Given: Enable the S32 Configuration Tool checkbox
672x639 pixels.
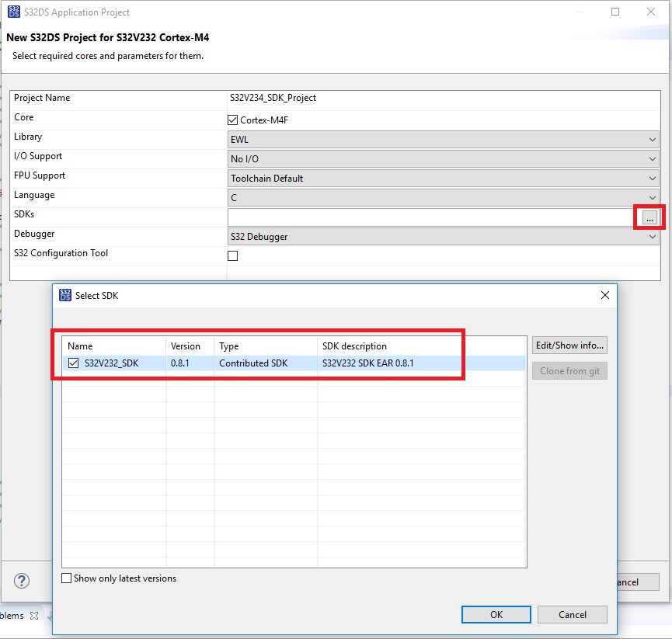Looking at the screenshot, I should (x=233, y=255).
